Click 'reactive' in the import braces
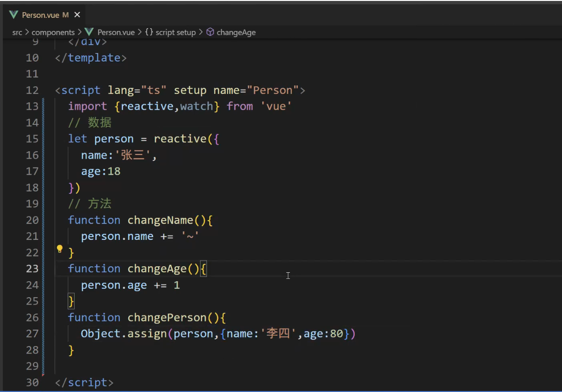This screenshot has height=392, width=562. 147,106
